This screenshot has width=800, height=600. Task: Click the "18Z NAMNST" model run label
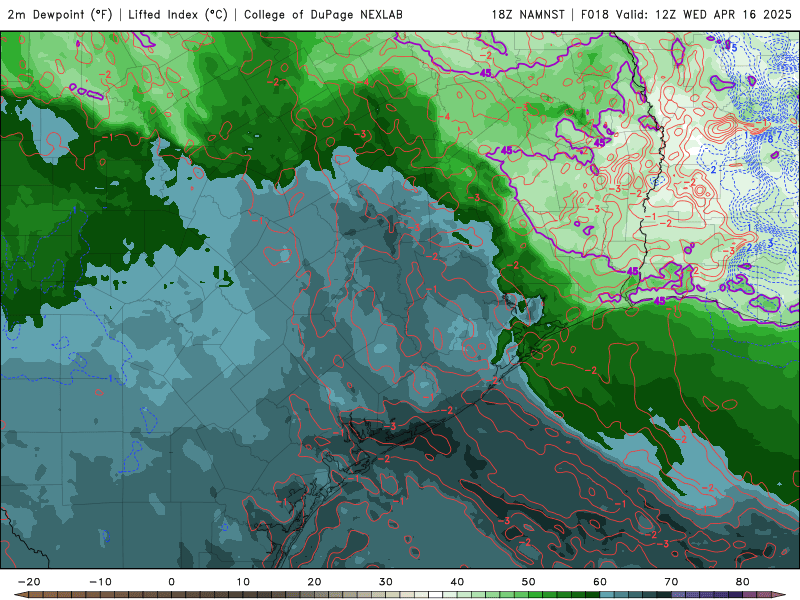(528, 14)
